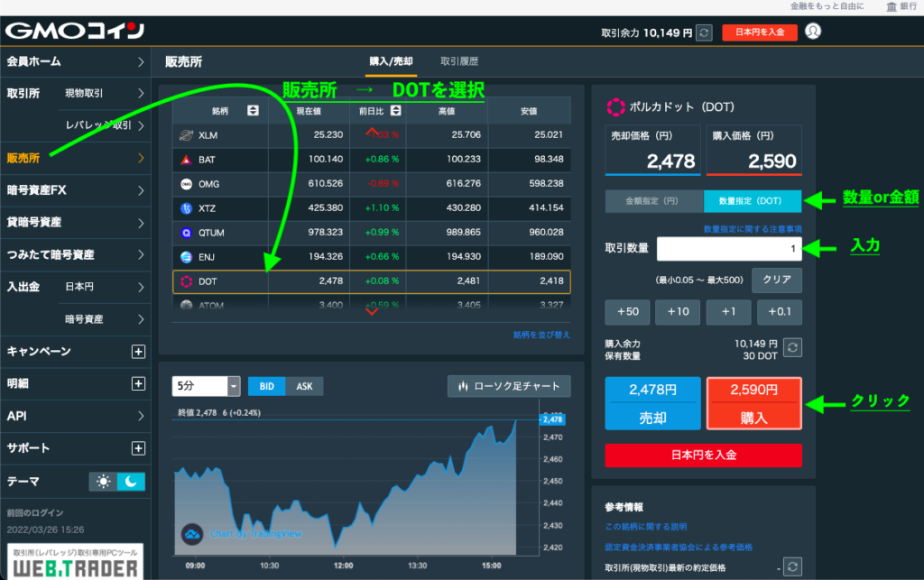
Task: Select the QTUM row showing 978.323
Action: 371,233
